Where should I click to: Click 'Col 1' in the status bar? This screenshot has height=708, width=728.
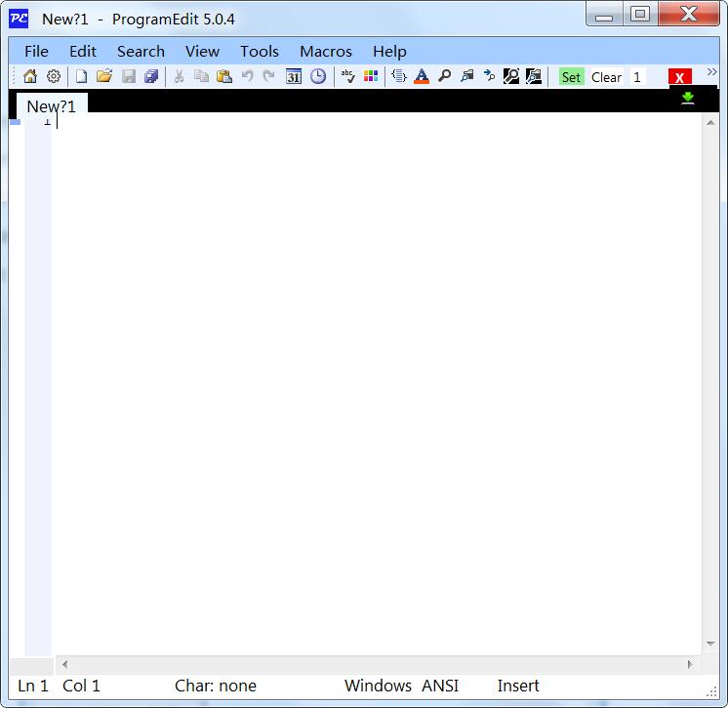coord(81,686)
